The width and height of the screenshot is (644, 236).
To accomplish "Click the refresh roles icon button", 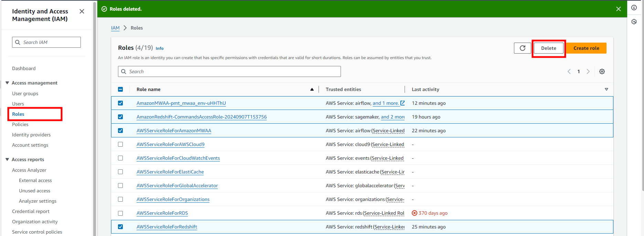I will (523, 48).
